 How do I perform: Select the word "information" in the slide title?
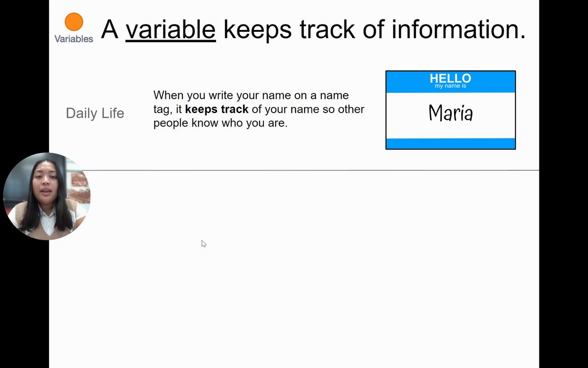[x=458, y=29]
